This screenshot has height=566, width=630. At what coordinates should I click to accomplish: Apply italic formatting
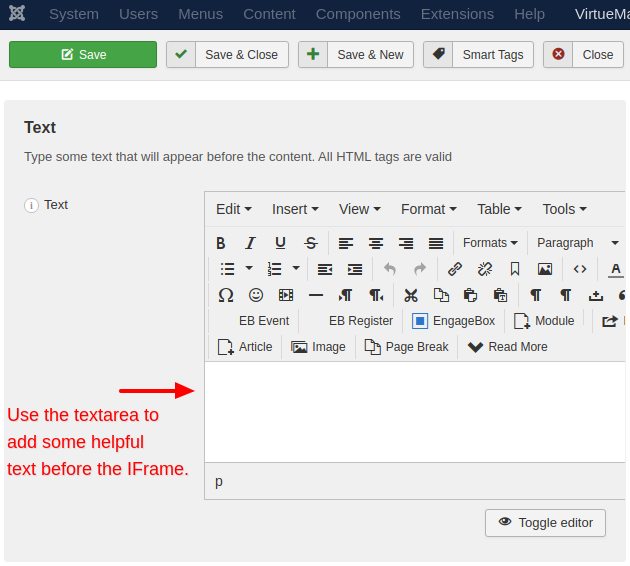pos(251,243)
